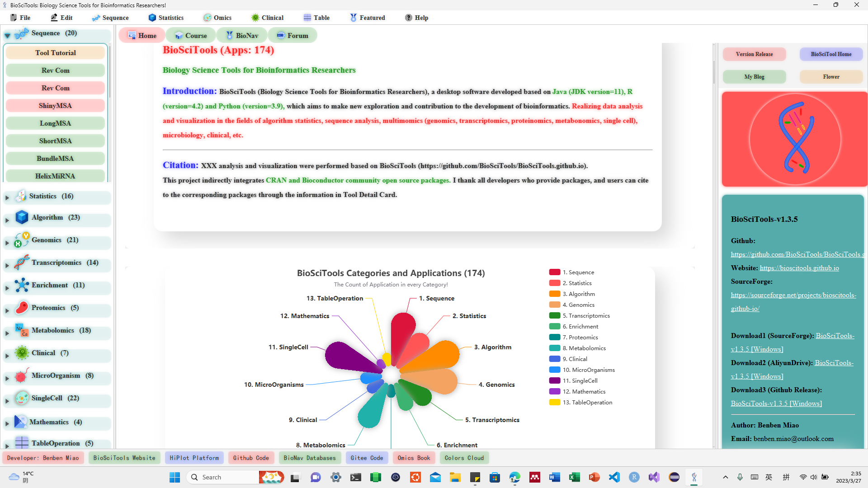
Task: Expand the Statistics category arrow
Action: point(7,197)
